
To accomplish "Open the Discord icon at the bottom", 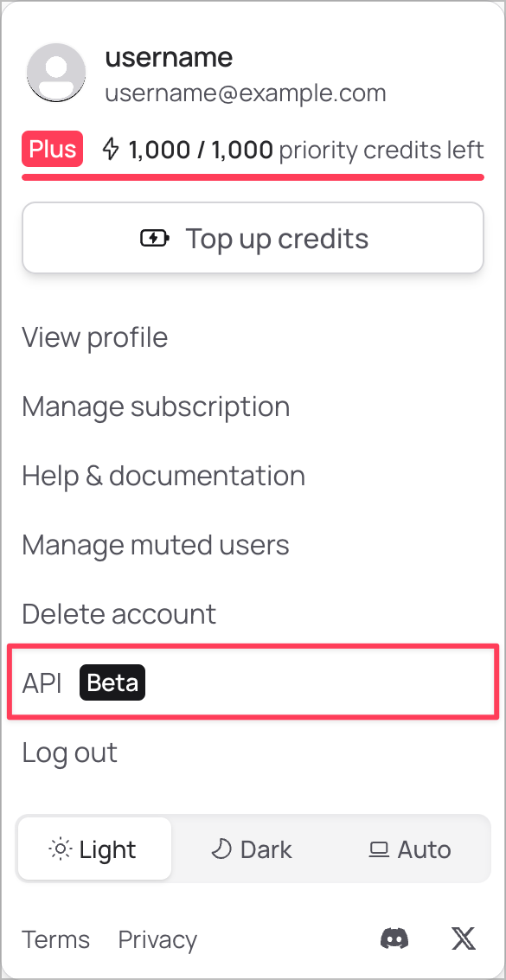I will 394,938.
